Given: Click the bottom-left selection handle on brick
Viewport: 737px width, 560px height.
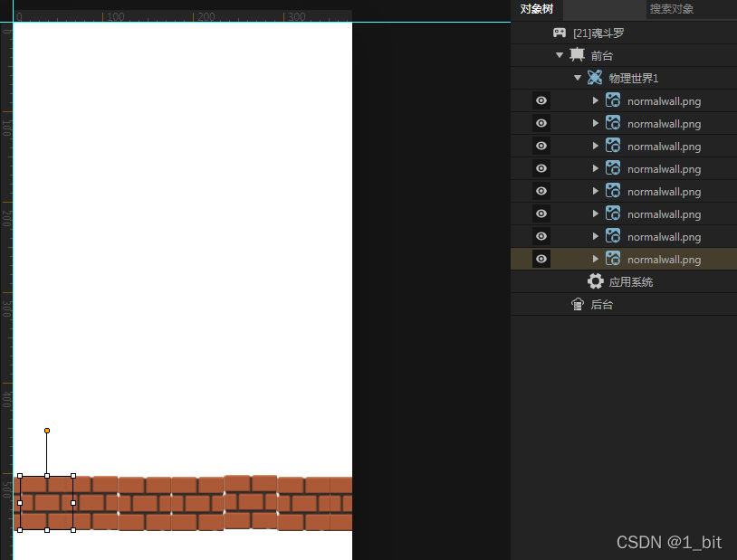Looking at the screenshot, I should tap(20, 530).
